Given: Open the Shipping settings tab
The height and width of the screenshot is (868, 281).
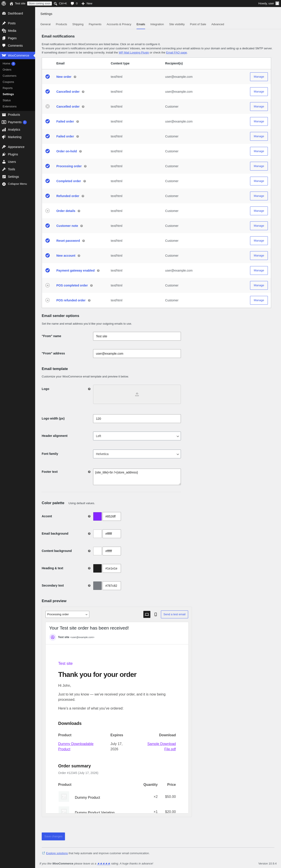Looking at the screenshot, I should (x=78, y=24).
